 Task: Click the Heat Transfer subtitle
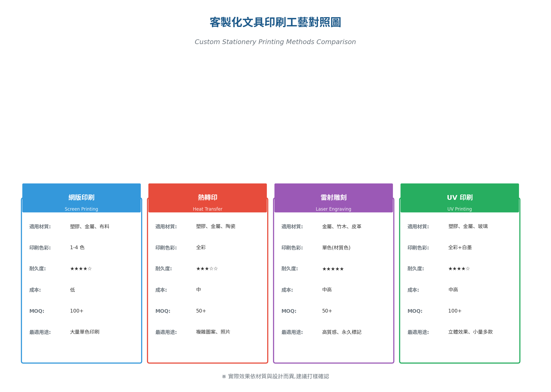click(x=207, y=209)
